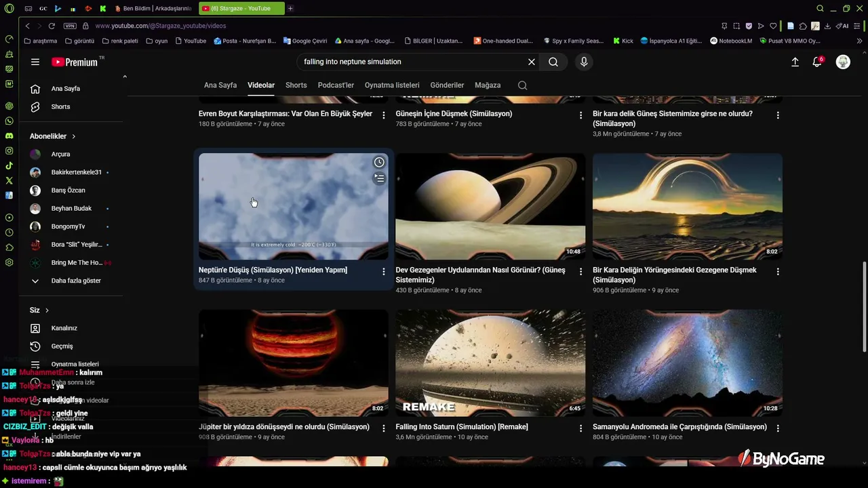Open options for Samanyolu Andromeda video
The image size is (868, 488).
click(778, 428)
